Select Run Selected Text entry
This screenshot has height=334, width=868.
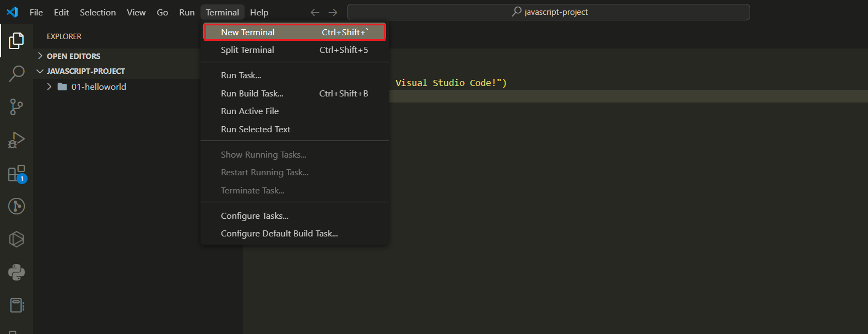click(295, 129)
